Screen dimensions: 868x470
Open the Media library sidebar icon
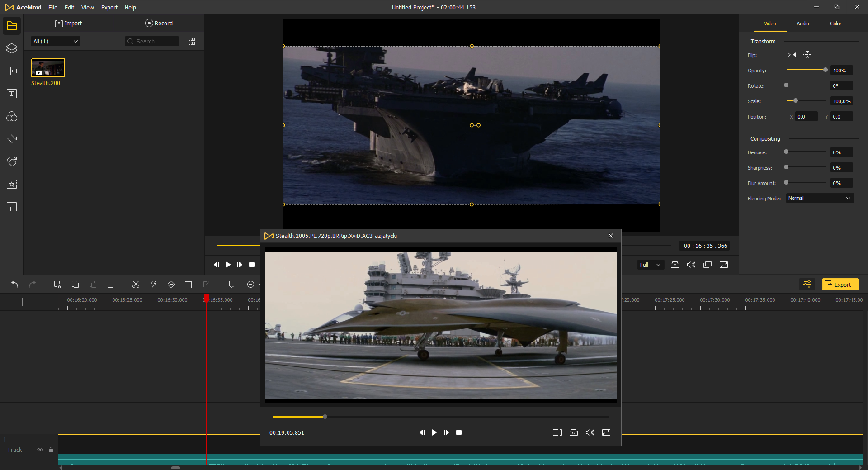(x=12, y=26)
